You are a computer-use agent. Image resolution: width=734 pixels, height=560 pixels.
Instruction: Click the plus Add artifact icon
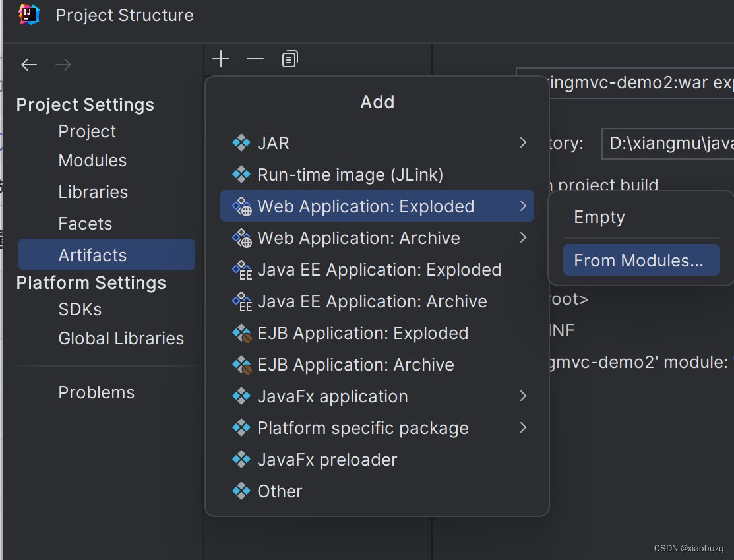point(221,59)
